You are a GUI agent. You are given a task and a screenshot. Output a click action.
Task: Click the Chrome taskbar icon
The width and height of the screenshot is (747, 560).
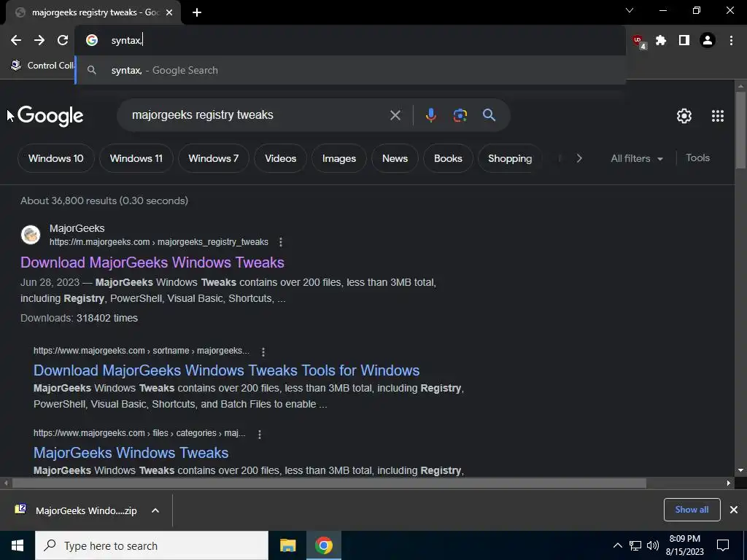click(323, 545)
